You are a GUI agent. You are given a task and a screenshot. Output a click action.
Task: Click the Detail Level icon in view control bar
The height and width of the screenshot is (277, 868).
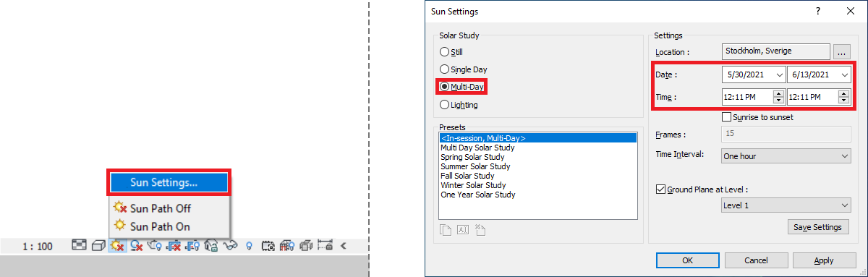tap(79, 246)
